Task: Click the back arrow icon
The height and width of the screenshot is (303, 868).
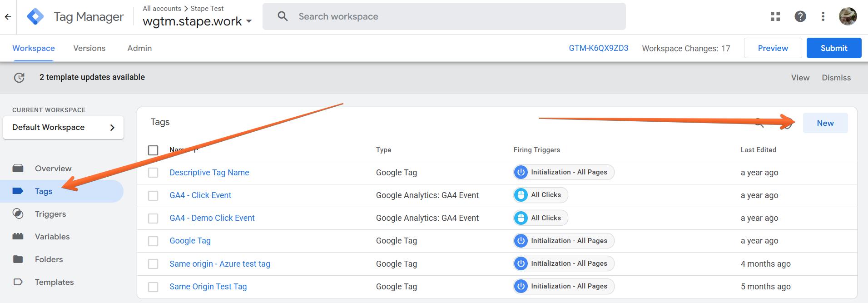Action: tap(8, 17)
